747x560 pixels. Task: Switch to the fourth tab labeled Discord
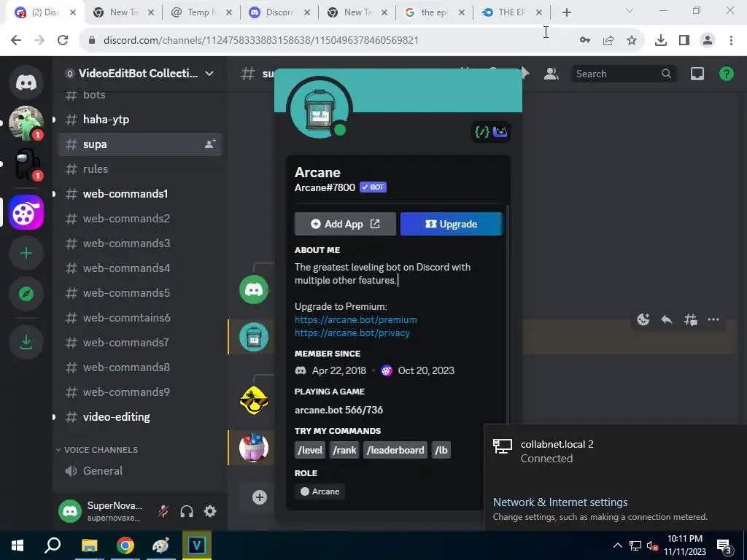280,12
